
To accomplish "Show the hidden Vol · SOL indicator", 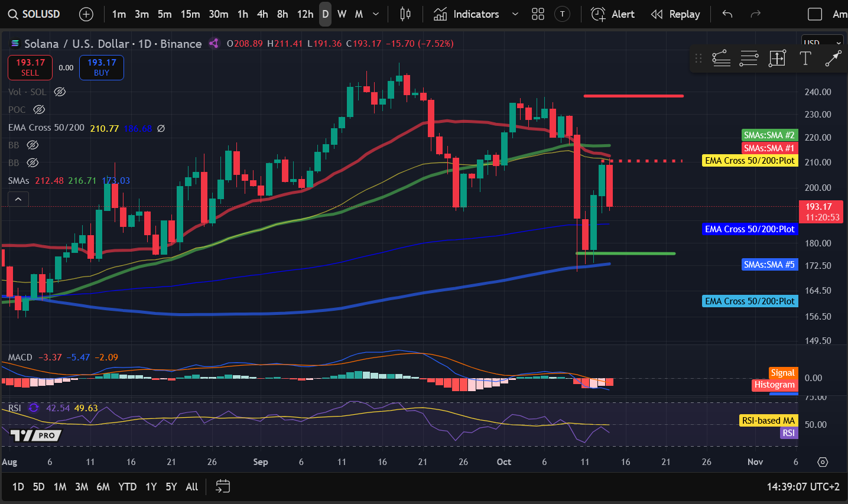I will point(60,92).
